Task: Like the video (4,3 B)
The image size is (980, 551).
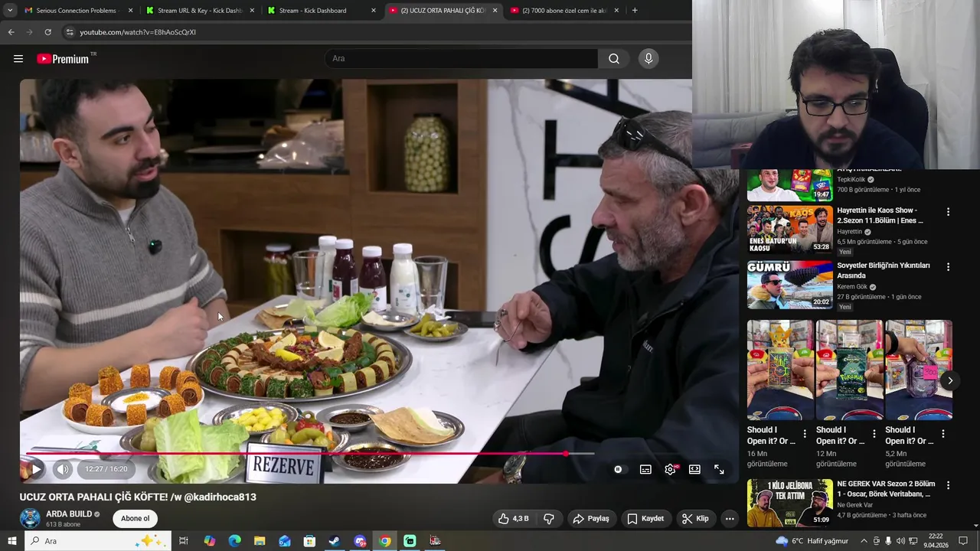Action: (x=514, y=518)
